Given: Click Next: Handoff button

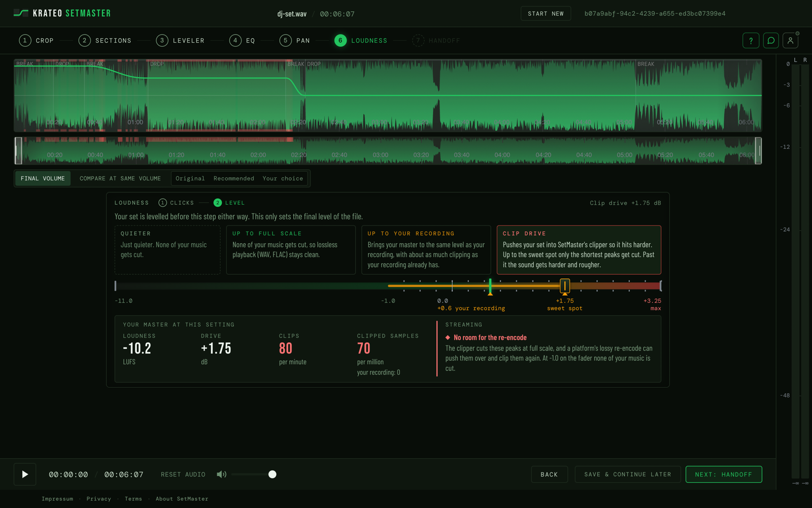Looking at the screenshot, I should (724, 474).
